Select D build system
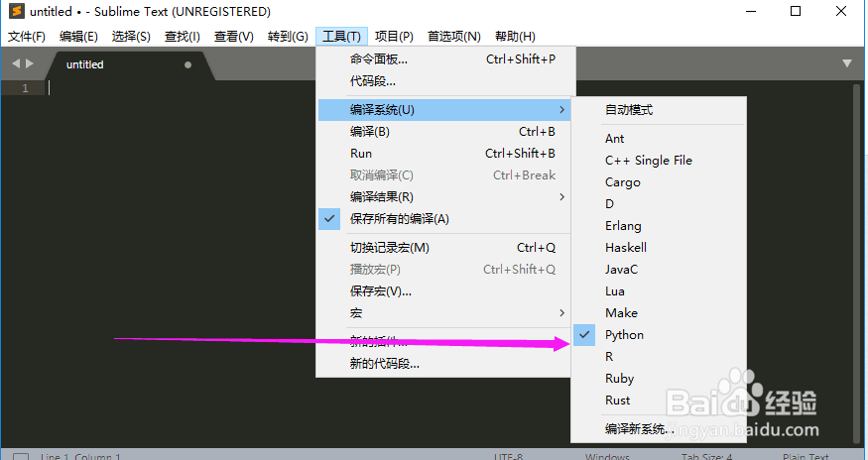This screenshot has width=868, height=460. pyautogui.click(x=659, y=204)
